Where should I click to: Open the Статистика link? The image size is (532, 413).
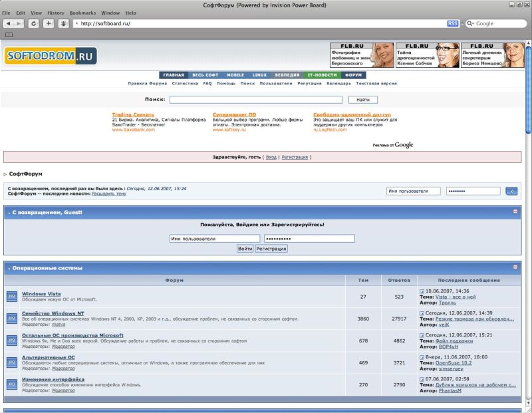point(185,84)
